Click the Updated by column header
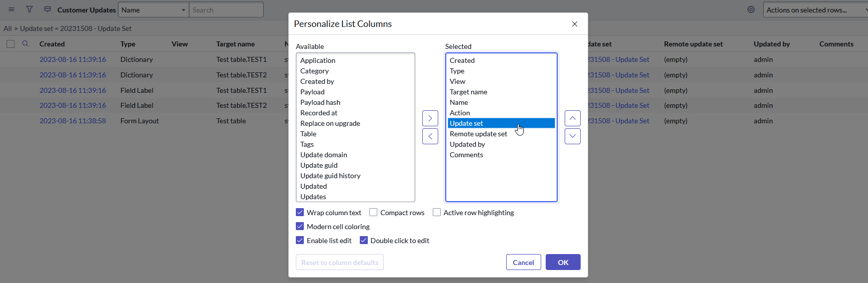868x283 pixels. [x=772, y=44]
